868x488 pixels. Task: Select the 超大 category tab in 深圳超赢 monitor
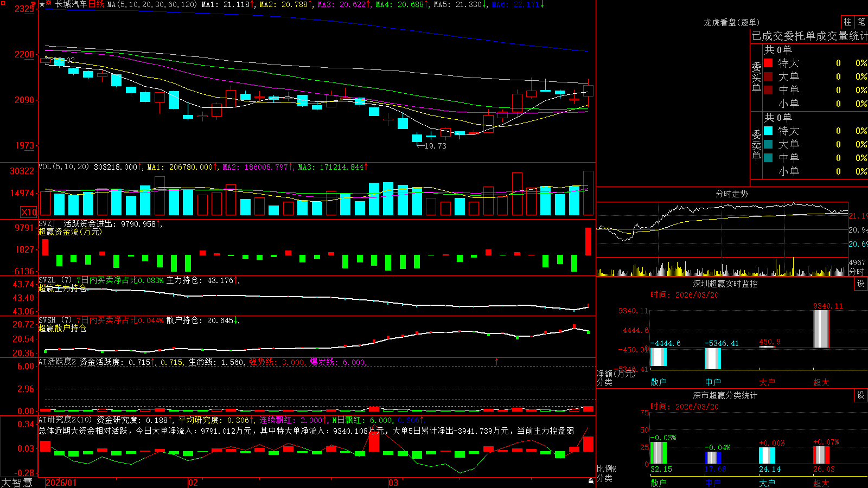[821, 382]
